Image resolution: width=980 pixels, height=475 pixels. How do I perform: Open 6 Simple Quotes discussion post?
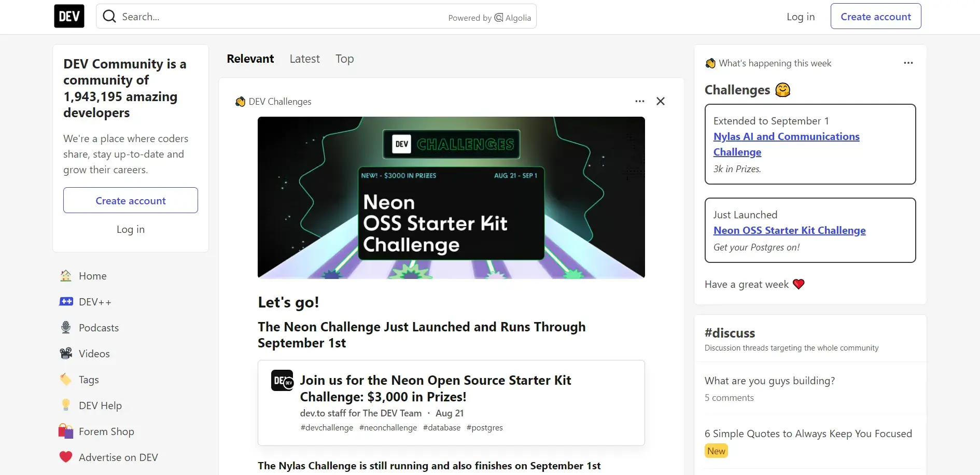[x=808, y=434]
